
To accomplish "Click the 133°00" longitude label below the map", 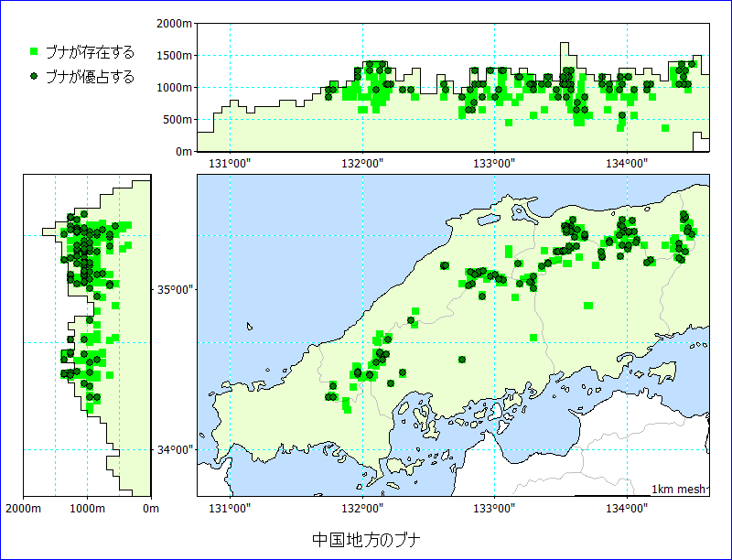I will (x=494, y=508).
